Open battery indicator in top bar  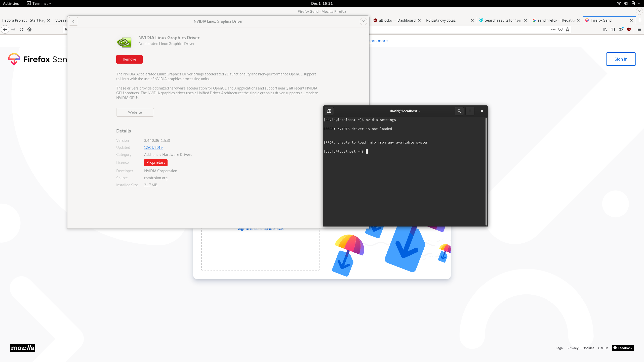(633, 3)
